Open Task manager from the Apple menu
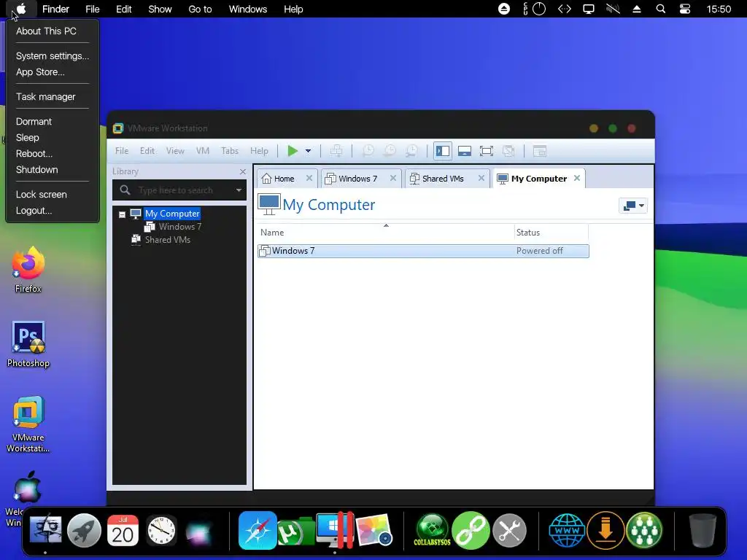Image resolution: width=747 pixels, height=560 pixels. click(46, 97)
